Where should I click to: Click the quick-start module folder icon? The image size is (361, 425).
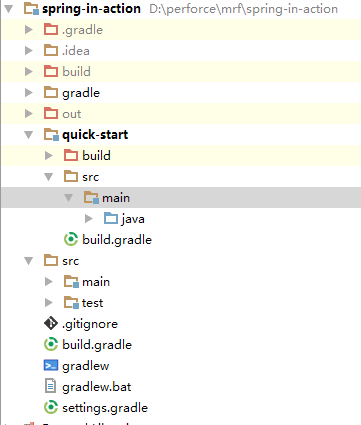(51, 135)
